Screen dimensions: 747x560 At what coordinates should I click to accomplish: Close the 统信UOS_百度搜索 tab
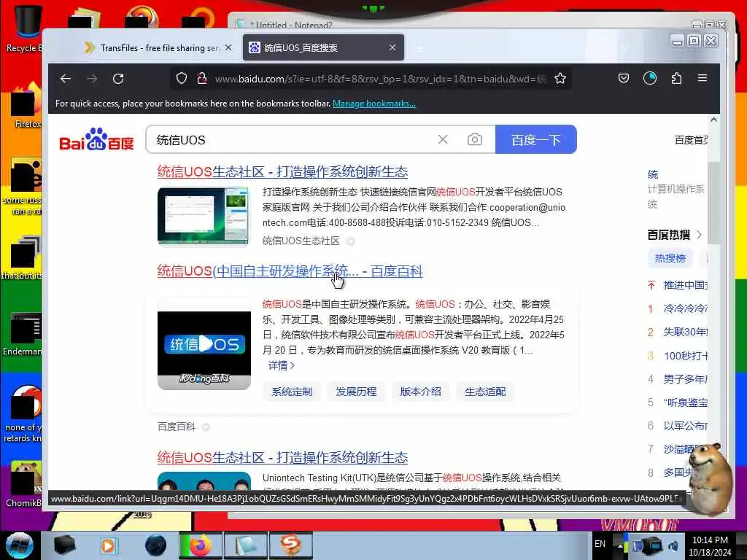point(392,47)
